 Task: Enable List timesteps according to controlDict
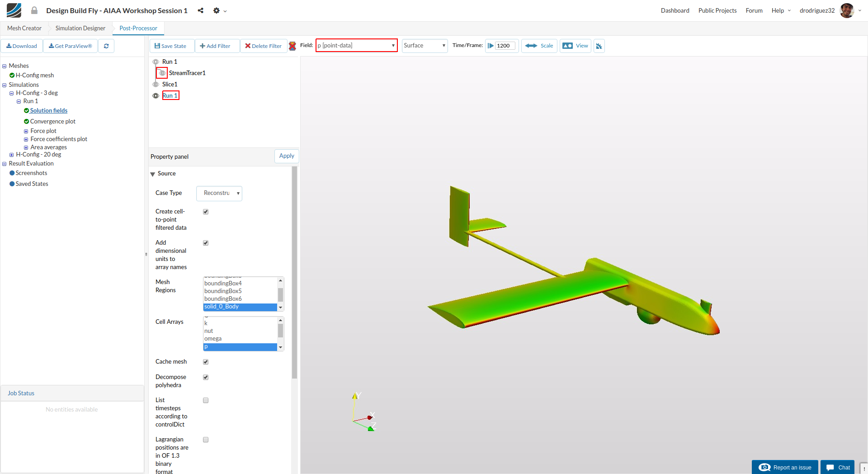pos(206,400)
